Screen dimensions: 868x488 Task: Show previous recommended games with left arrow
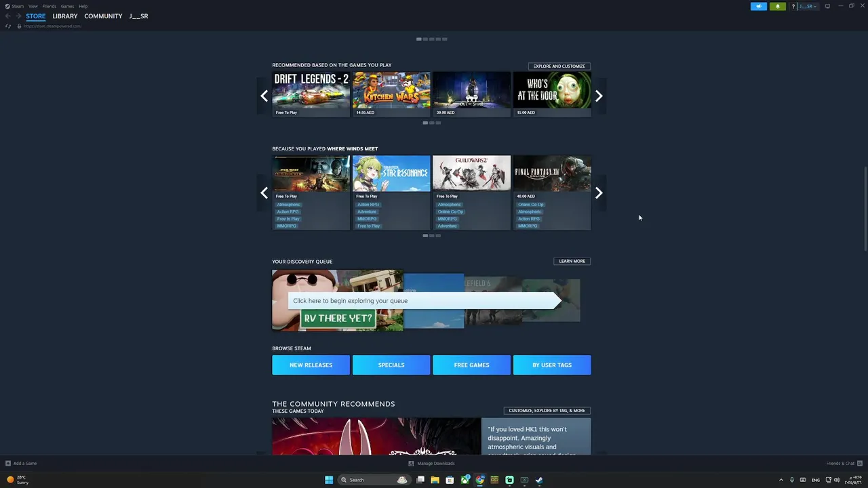264,96
